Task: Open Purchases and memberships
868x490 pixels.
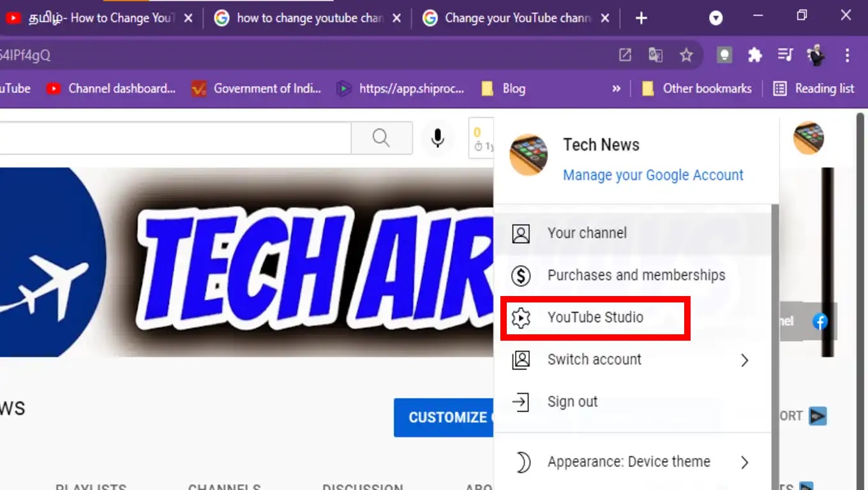Action: point(632,275)
